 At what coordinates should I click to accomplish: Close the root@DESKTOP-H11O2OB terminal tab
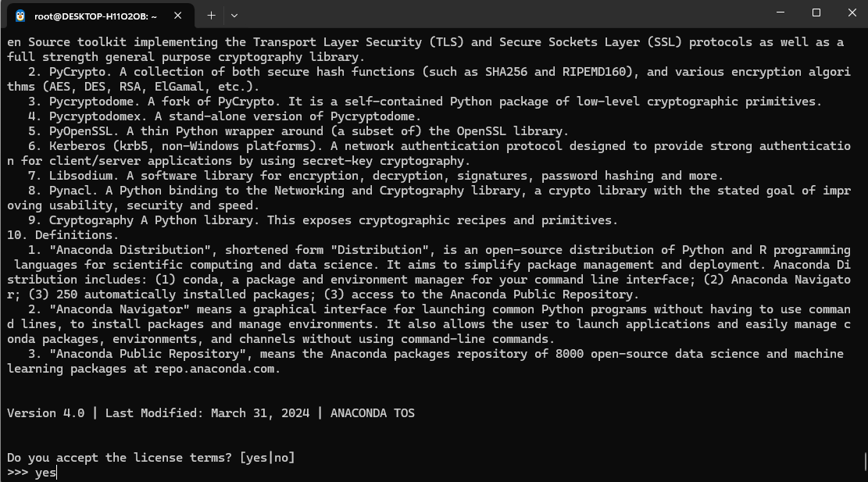pyautogui.click(x=177, y=16)
